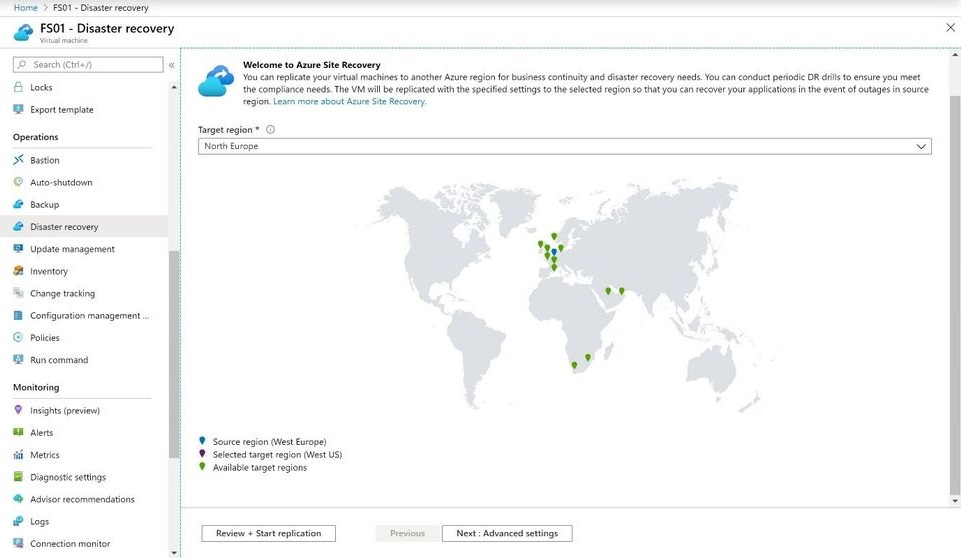Click the Locks padlock icon
961x558 pixels.
18,87
